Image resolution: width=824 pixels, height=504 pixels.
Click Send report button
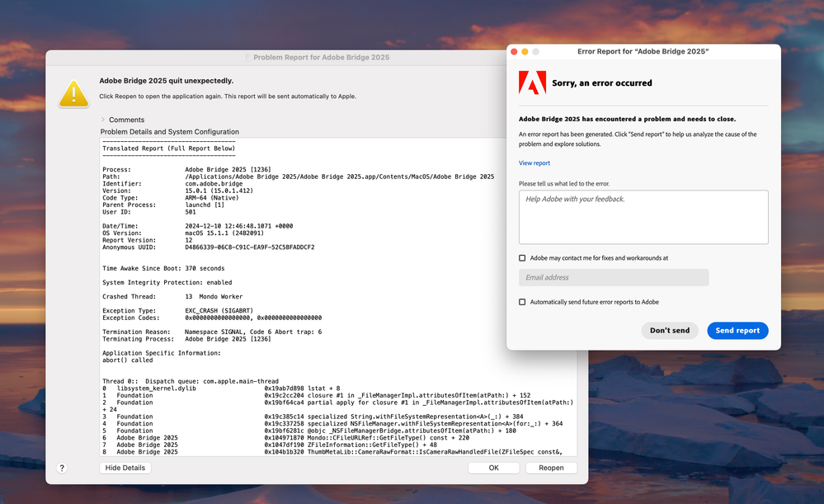[737, 331]
